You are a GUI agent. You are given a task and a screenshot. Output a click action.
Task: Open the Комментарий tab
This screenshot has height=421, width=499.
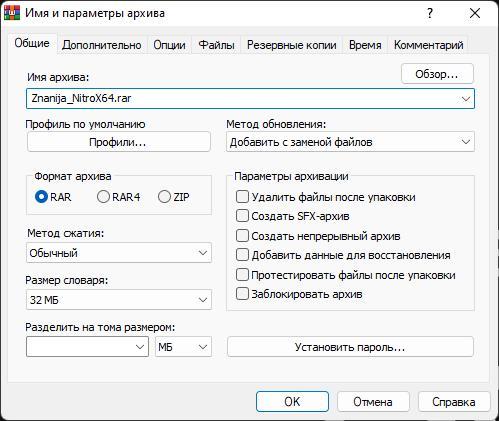click(x=429, y=45)
